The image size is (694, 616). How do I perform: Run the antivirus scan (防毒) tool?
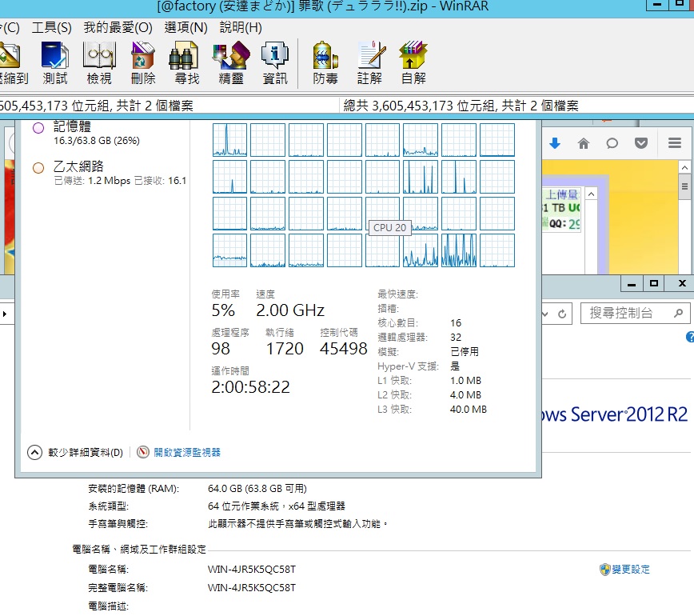[x=325, y=62]
